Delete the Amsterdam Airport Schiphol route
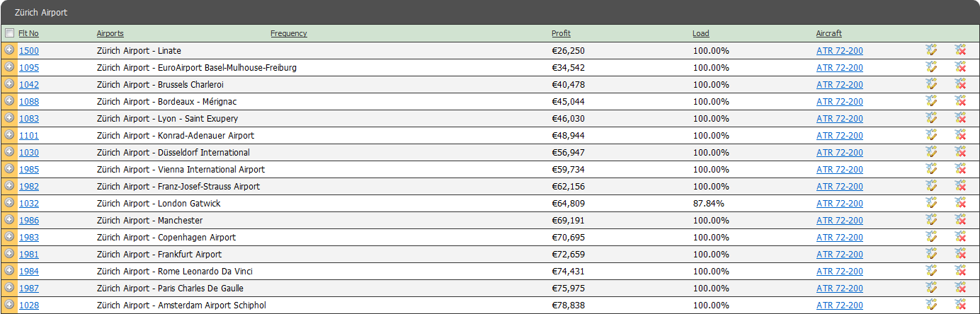The height and width of the screenshot is (314, 980). (x=960, y=304)
